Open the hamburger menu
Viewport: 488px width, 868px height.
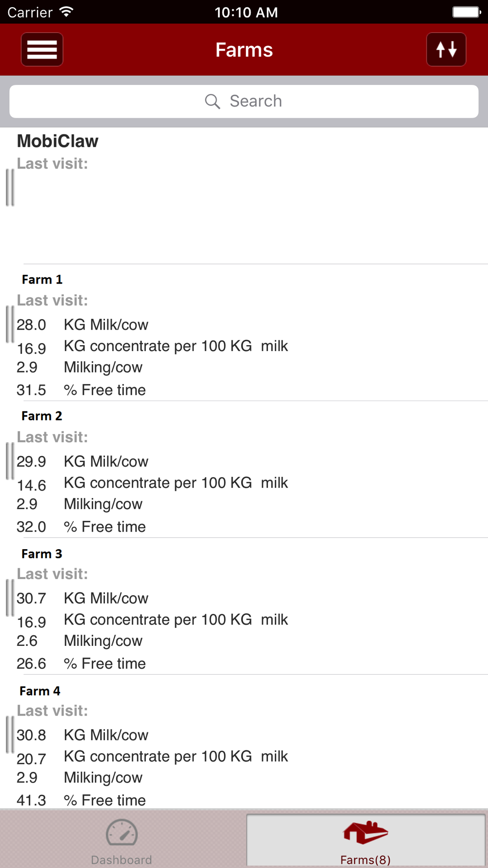pos(42,49)
